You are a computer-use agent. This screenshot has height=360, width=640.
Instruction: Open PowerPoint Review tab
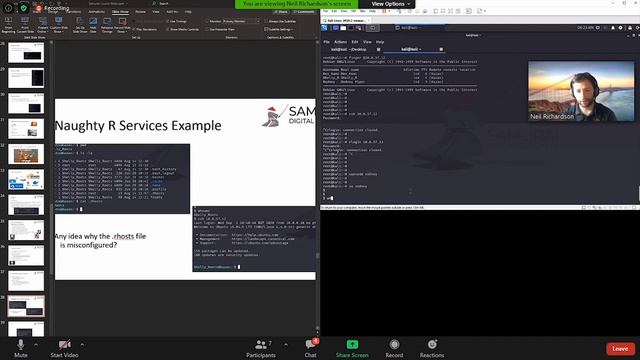coord(140,12)
